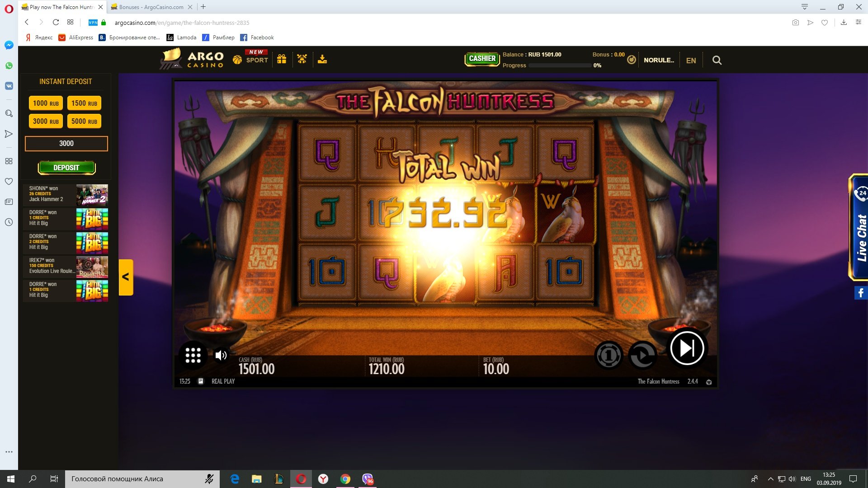This screenshot has height=488, width=868.
Task: Mute the slot game sound
Action: click(x=221, y=356)
